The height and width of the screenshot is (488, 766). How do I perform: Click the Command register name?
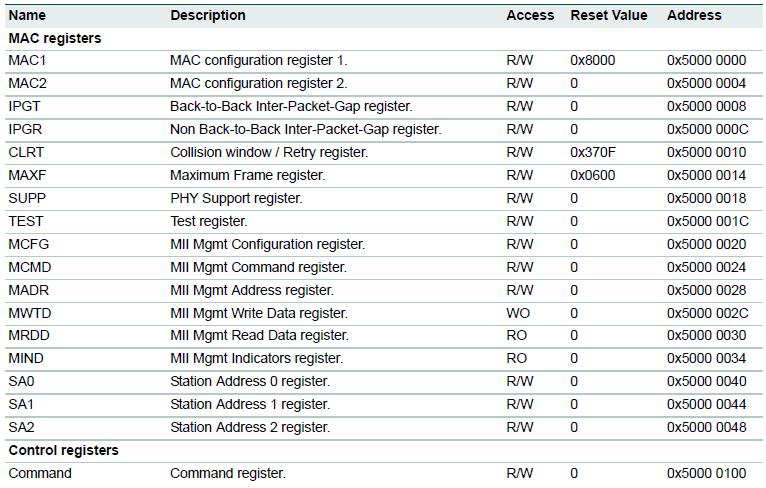[x=40, y=473]
